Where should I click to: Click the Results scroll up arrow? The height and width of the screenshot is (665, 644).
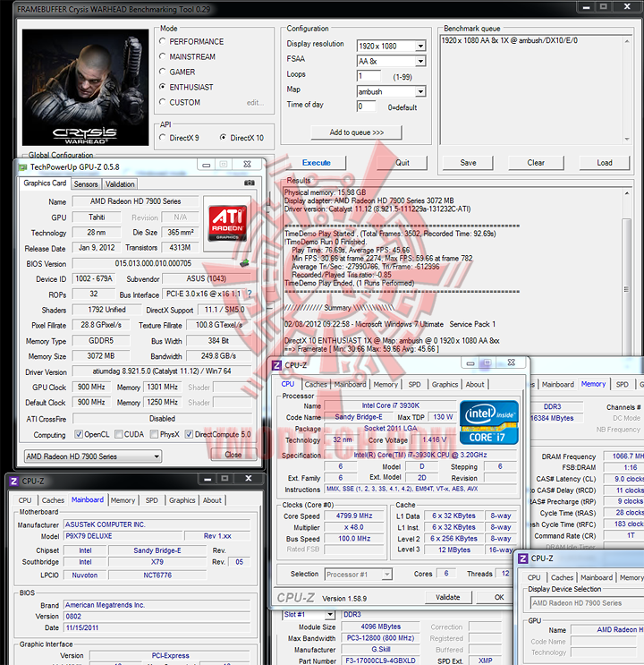point(627,193)
